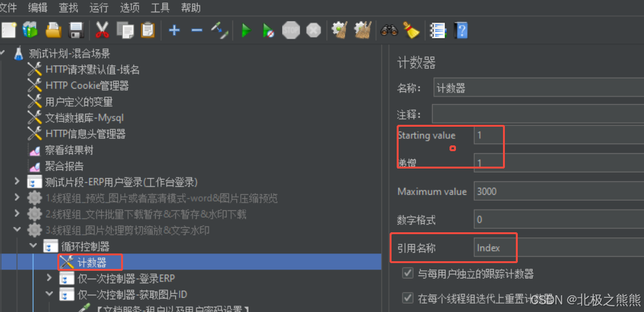Click the Start no pauses icon

pos(268,30)
